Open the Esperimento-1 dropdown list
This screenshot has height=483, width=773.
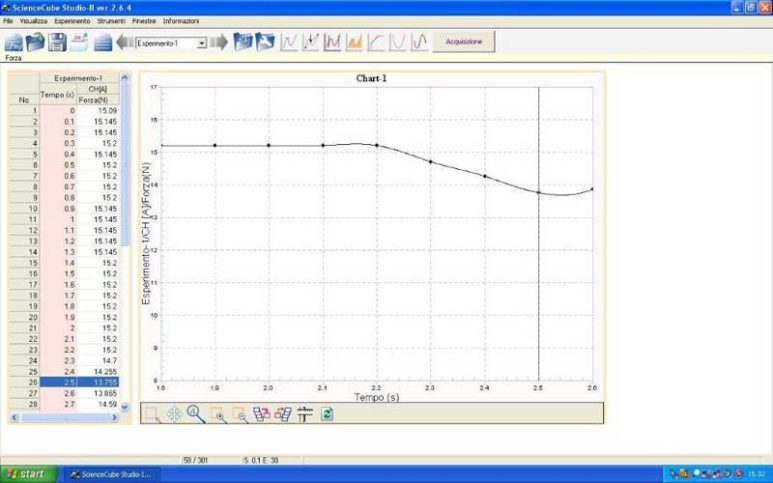coord(201,44)
